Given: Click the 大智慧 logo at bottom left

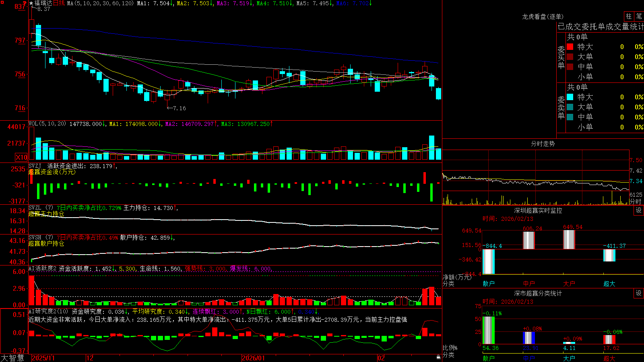Looking at the screenshot, I should point(12,358).
